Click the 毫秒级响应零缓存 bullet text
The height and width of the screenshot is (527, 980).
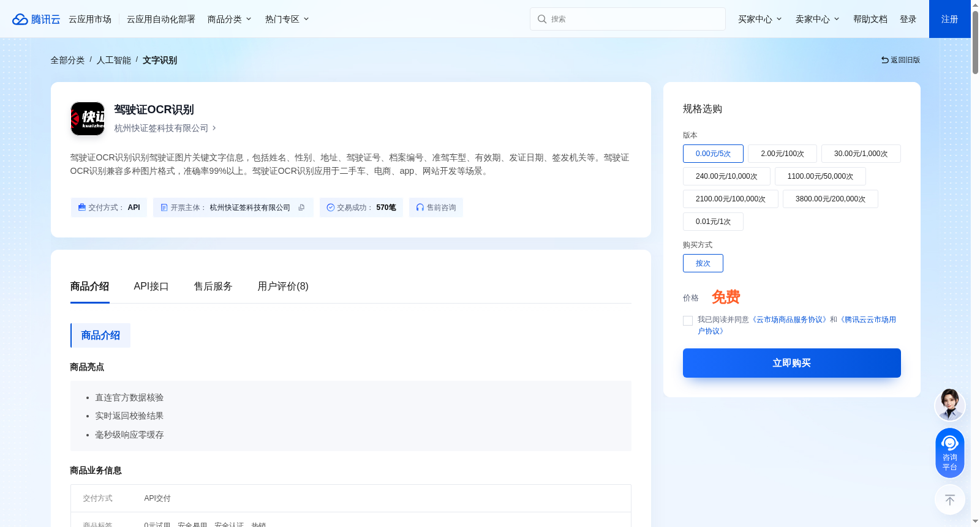point(129,435)
